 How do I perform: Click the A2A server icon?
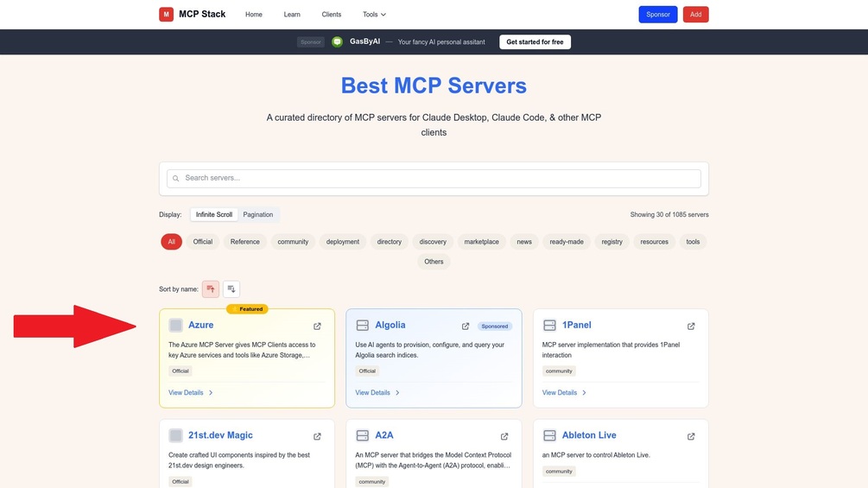pos(362,435)
